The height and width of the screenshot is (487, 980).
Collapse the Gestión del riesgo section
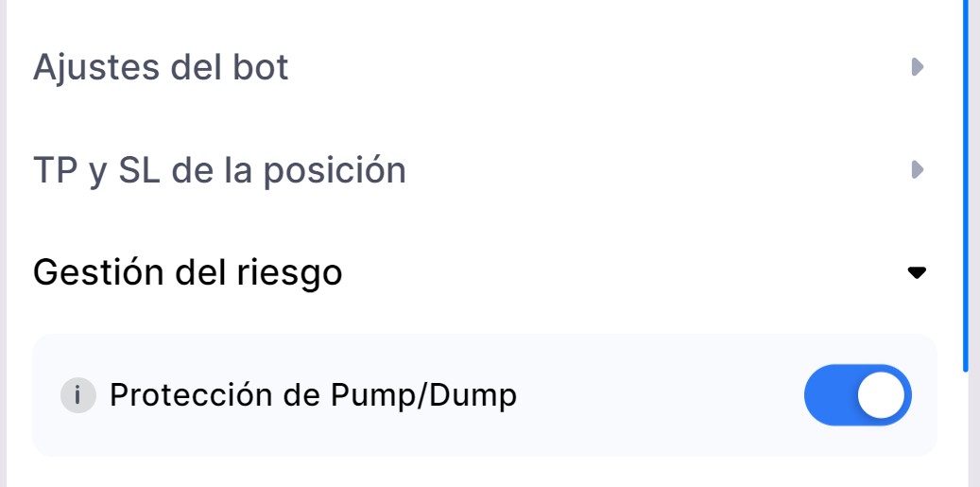479,272
